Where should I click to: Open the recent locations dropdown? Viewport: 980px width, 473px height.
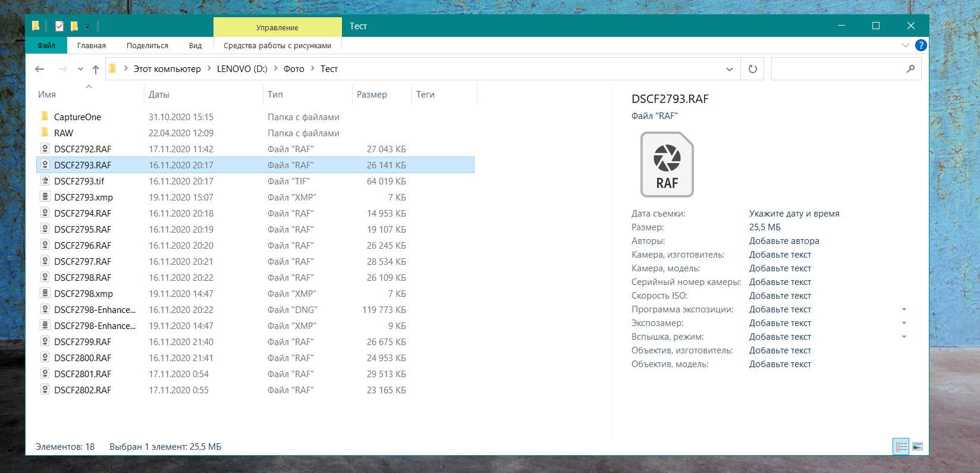click(80, 69)
